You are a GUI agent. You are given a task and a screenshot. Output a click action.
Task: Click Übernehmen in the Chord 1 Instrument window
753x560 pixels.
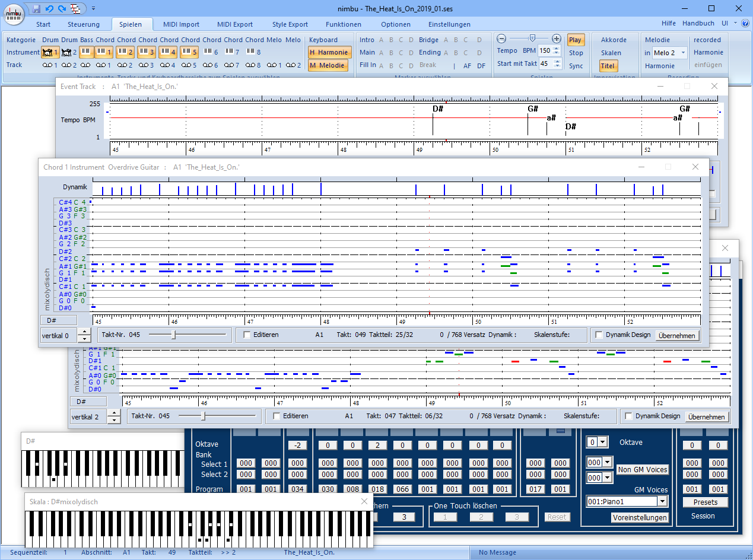pyautogui.click(x=677, y=335)
